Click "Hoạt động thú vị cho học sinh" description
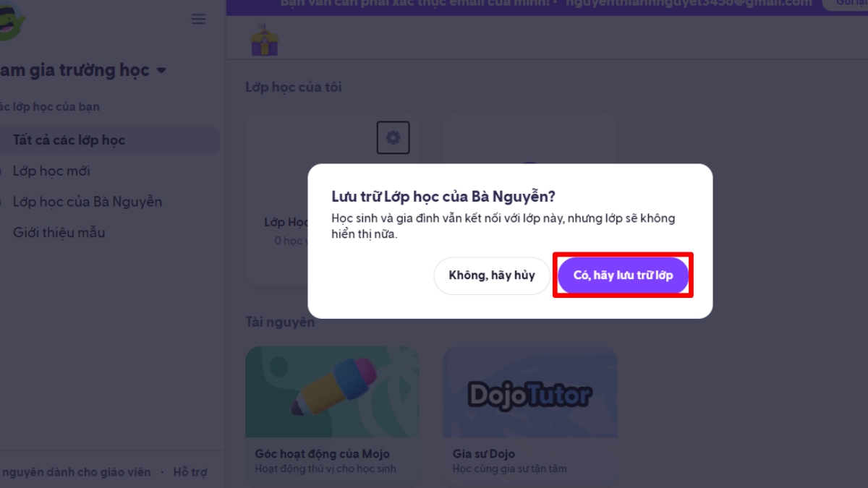The height and width of the screenshot is (488, 868). (325, 468)
